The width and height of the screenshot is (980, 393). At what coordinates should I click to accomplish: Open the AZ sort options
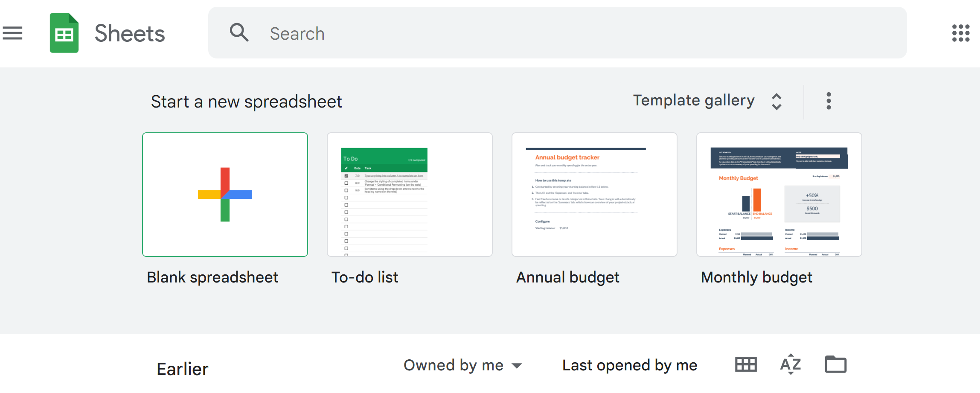click(790, 364)
